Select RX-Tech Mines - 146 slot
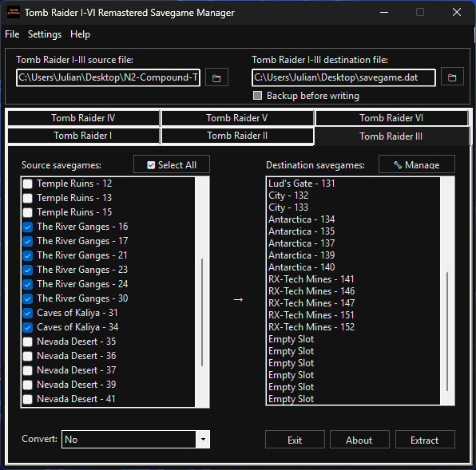Viewport: 476px width, 470px height. coord(353,291)
